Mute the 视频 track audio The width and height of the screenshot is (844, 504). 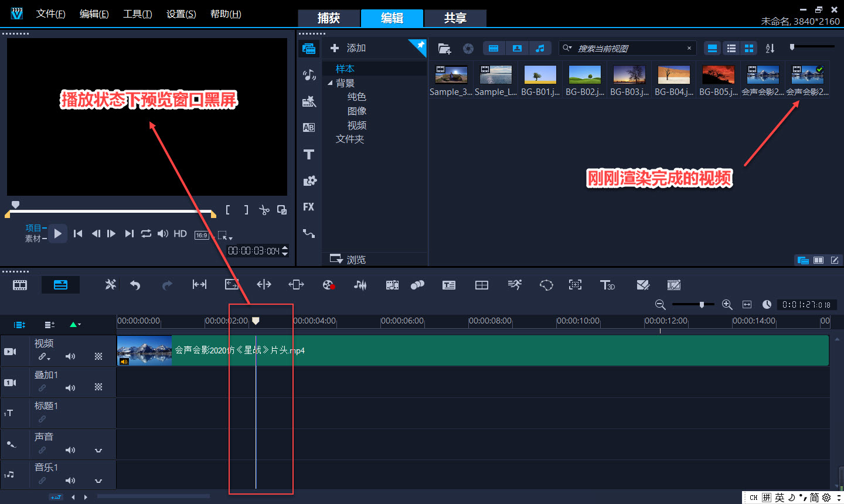pos(70,356)
